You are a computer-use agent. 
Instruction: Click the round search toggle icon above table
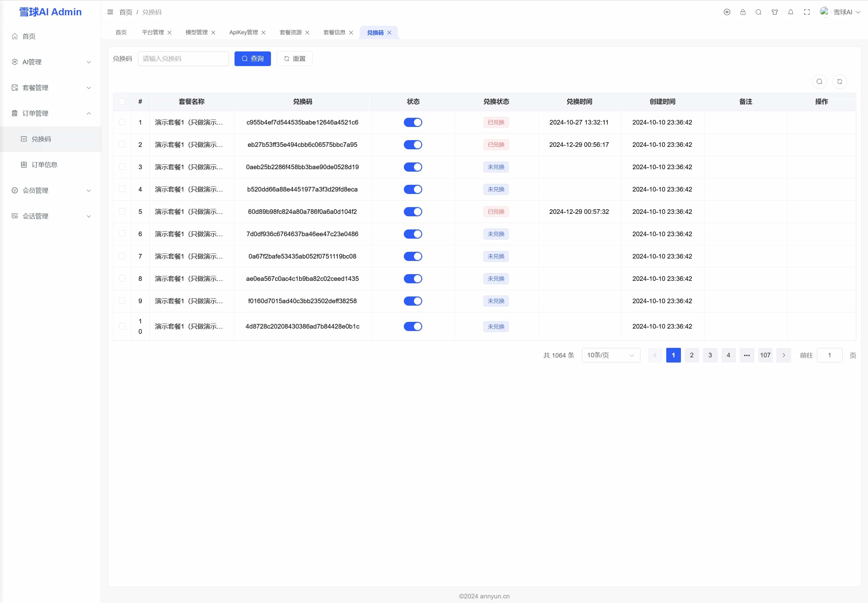point(819,82)
